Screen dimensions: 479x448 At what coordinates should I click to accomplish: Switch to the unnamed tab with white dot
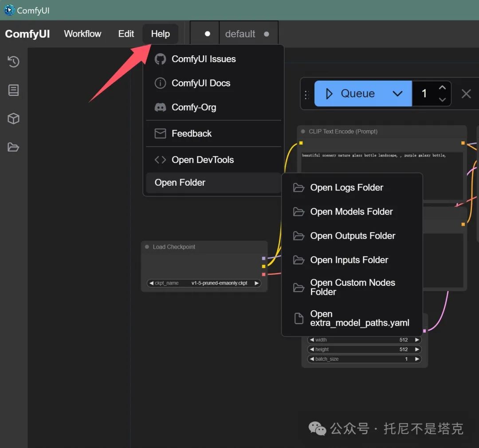point(204,34)
